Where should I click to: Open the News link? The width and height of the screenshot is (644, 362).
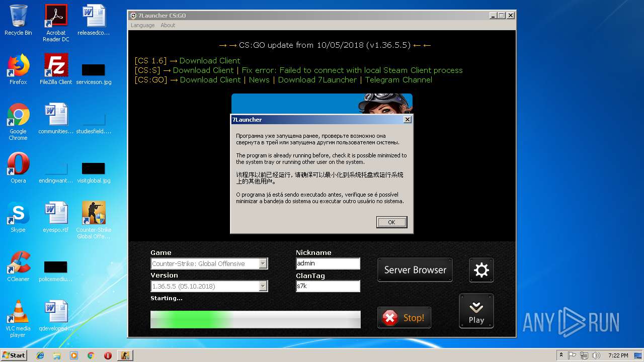pos(259,80)
